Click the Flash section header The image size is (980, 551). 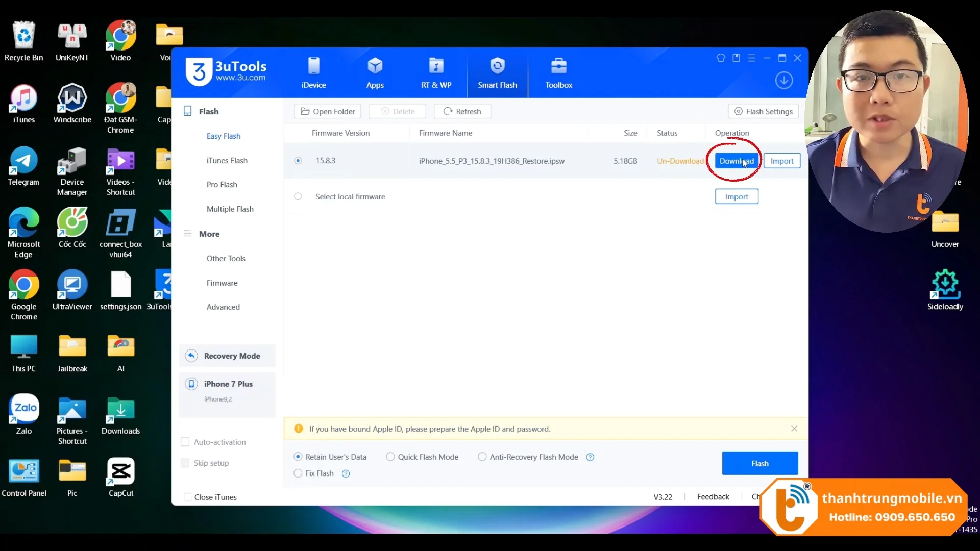click(x=209, y=111)
